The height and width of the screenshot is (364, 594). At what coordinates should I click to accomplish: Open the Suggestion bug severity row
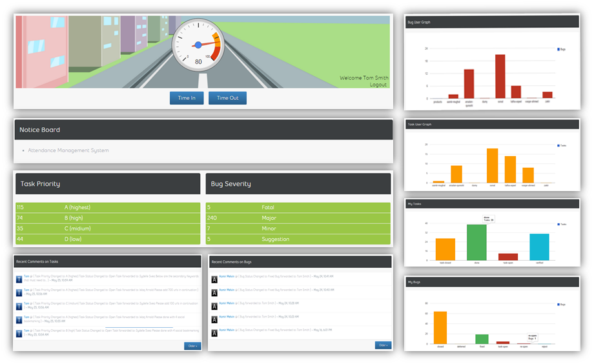pos(298,239)
